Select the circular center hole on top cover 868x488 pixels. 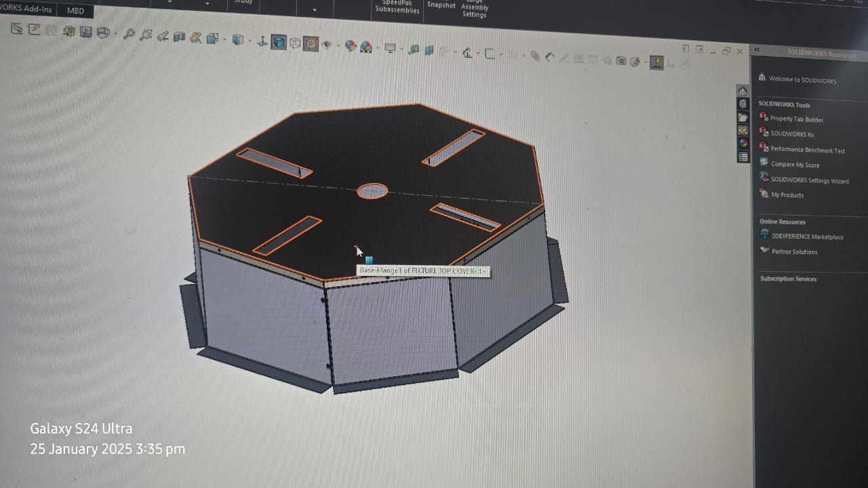(372, 191)
